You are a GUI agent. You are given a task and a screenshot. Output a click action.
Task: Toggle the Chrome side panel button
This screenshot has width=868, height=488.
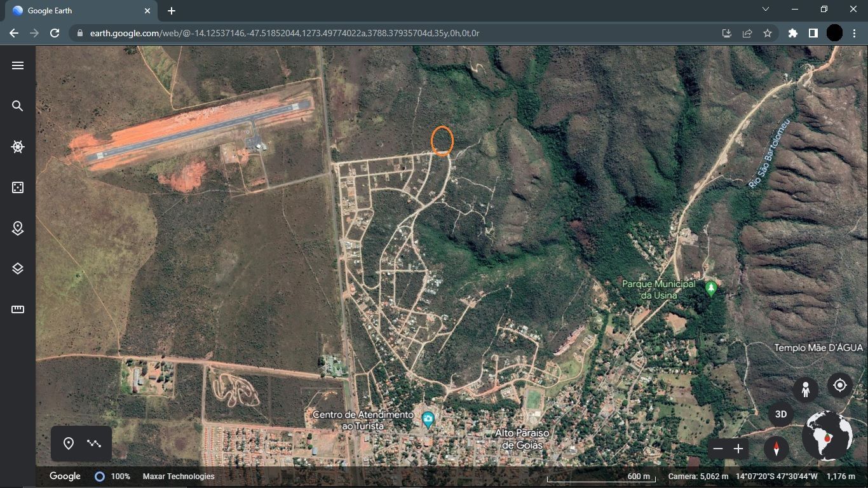point(813,33)
